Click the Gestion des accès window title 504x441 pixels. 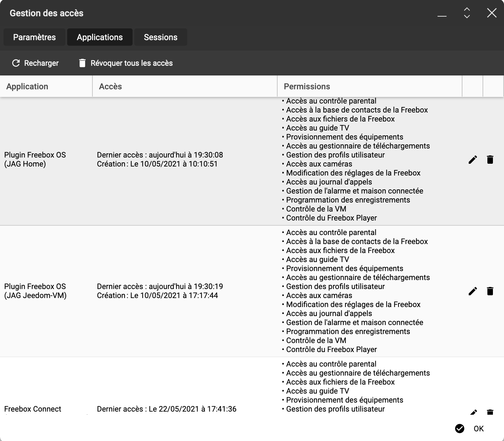[46, 13]
